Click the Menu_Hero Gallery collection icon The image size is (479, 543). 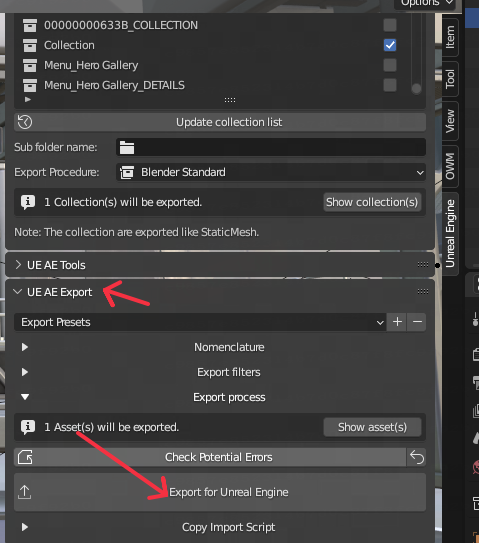coord(30,65)
